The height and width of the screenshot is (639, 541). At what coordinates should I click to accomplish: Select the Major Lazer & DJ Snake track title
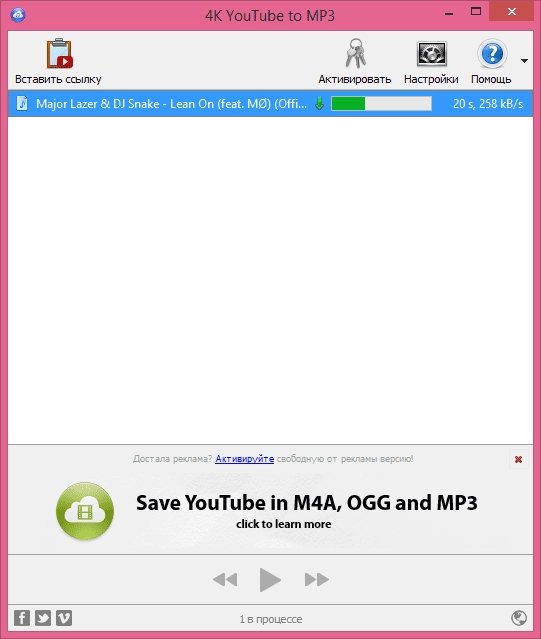[172, 104]
